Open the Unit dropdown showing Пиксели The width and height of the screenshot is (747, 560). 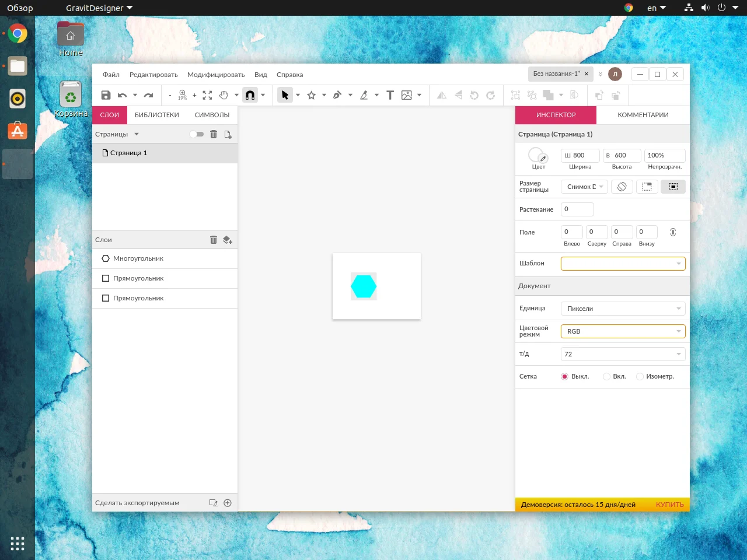coord(623,309)
